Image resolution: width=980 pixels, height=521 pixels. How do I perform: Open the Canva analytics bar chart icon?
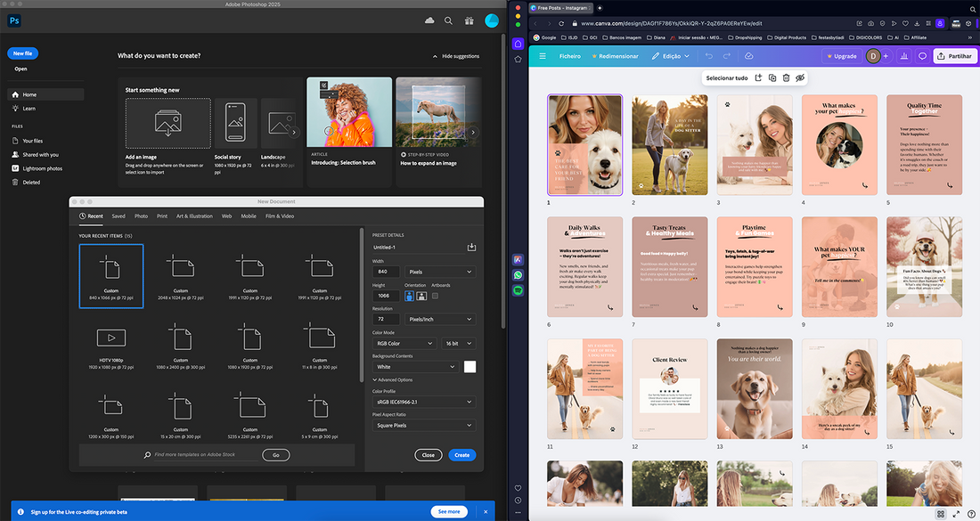[904, 56]
